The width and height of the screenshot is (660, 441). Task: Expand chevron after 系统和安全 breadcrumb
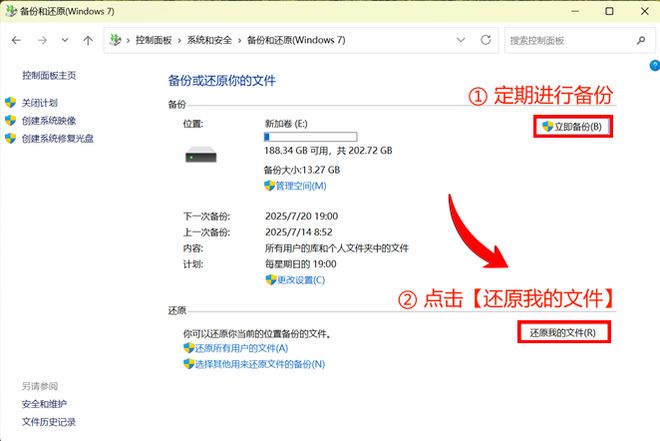pyautogui.click(x=239, y=41)
